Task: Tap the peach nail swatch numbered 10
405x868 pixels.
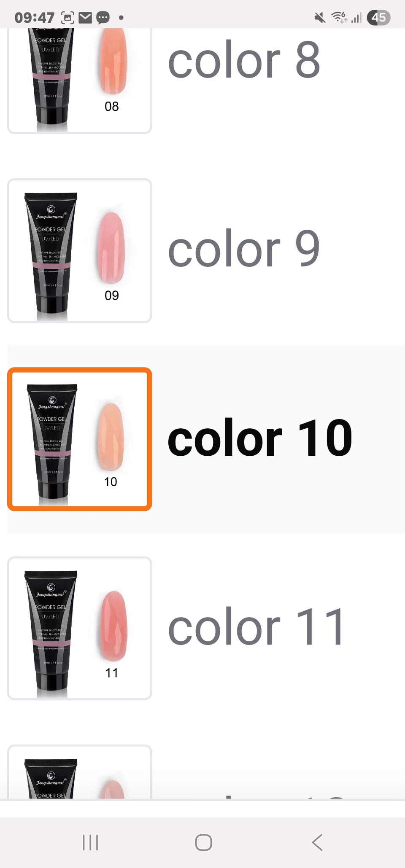Action: 111,436
